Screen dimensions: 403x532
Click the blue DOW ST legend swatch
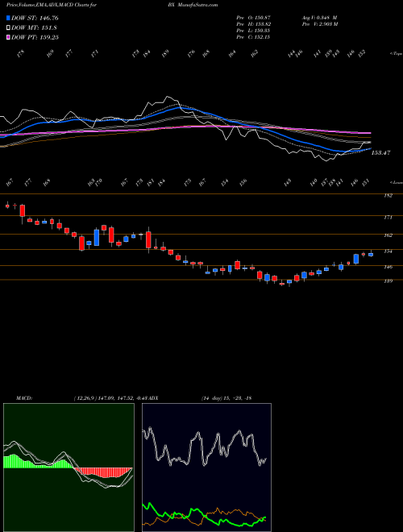pyautogui.click(x=9, y=18)
